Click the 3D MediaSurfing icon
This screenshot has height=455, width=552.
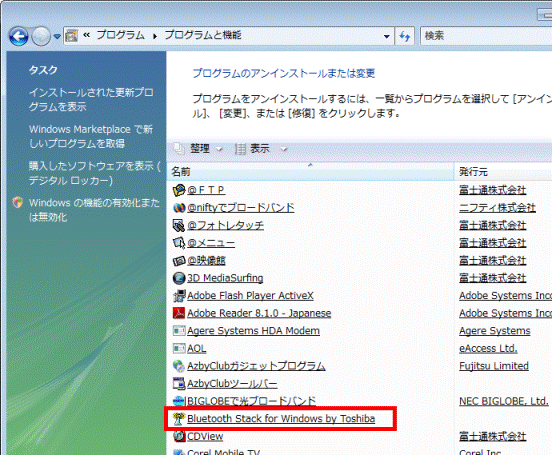(179, 278)
